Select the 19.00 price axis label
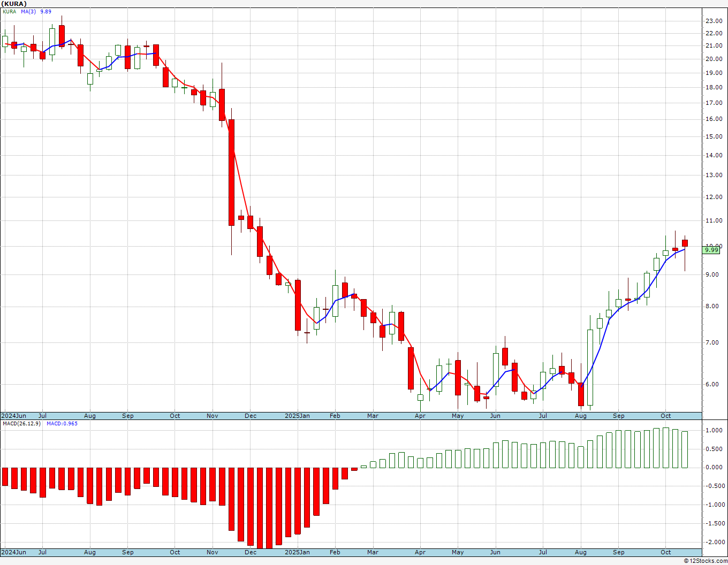The height and width of the screenshot is (565, 728). tap(713, 73)
